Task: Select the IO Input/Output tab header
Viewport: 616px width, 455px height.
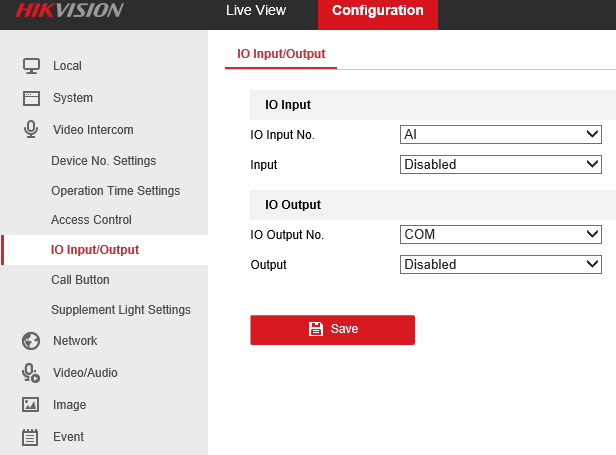Action: click(281, 54)
